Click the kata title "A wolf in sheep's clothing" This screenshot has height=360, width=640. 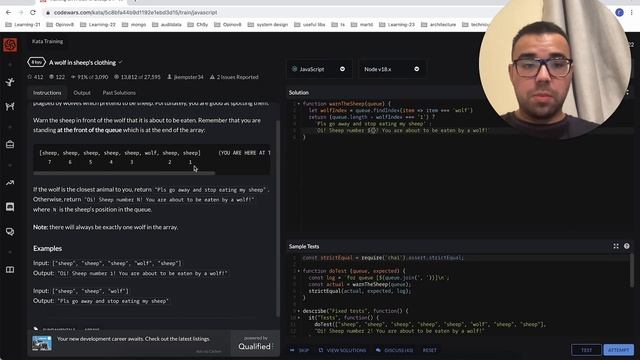point(82,62)
